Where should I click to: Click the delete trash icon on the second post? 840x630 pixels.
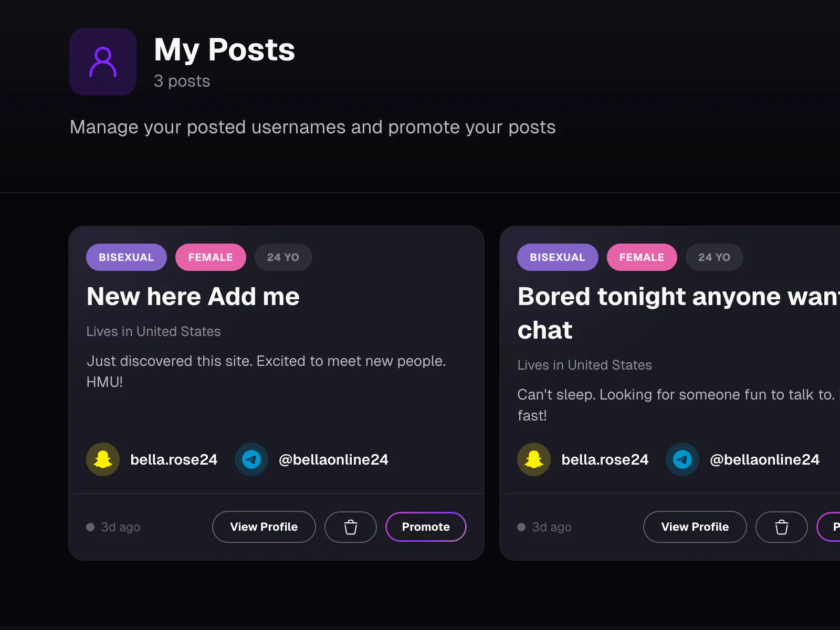click(x=781, y=527)
